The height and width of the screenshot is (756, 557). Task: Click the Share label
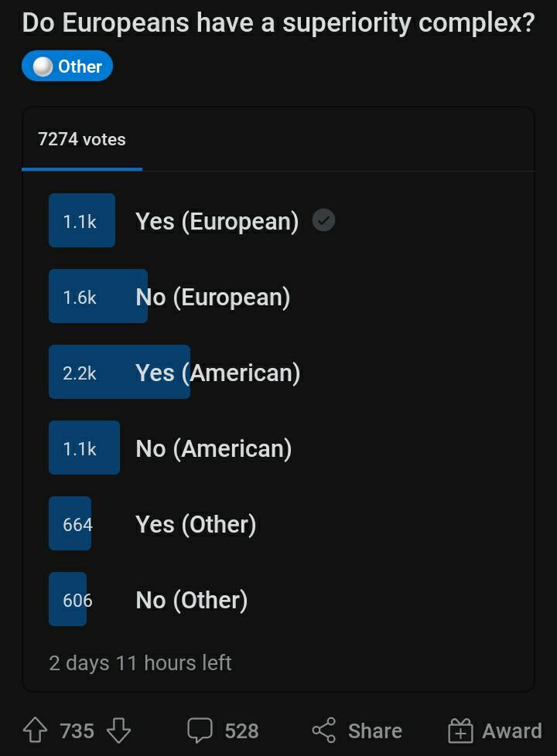click(x=375, y=730)
